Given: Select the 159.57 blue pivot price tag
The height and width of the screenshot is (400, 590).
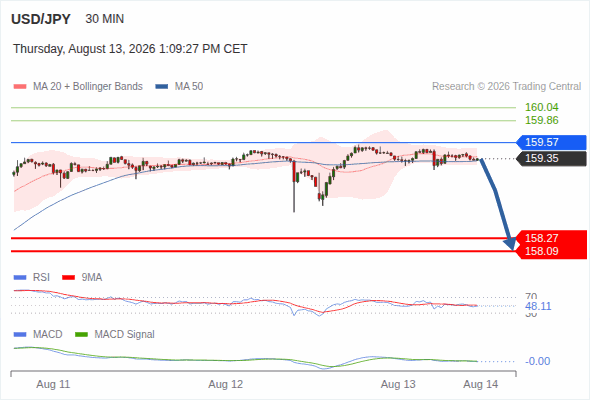Looking at the screenshot, I should (x=551, y=142).
